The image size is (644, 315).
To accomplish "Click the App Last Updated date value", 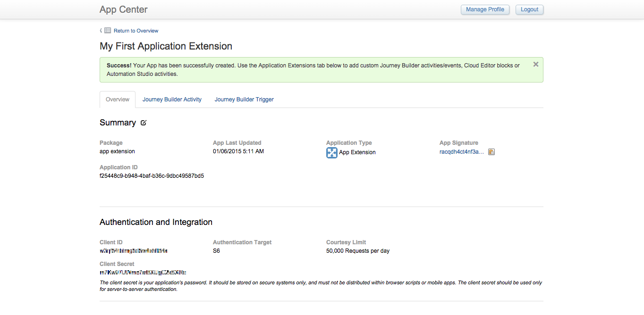I will point(238,151).
